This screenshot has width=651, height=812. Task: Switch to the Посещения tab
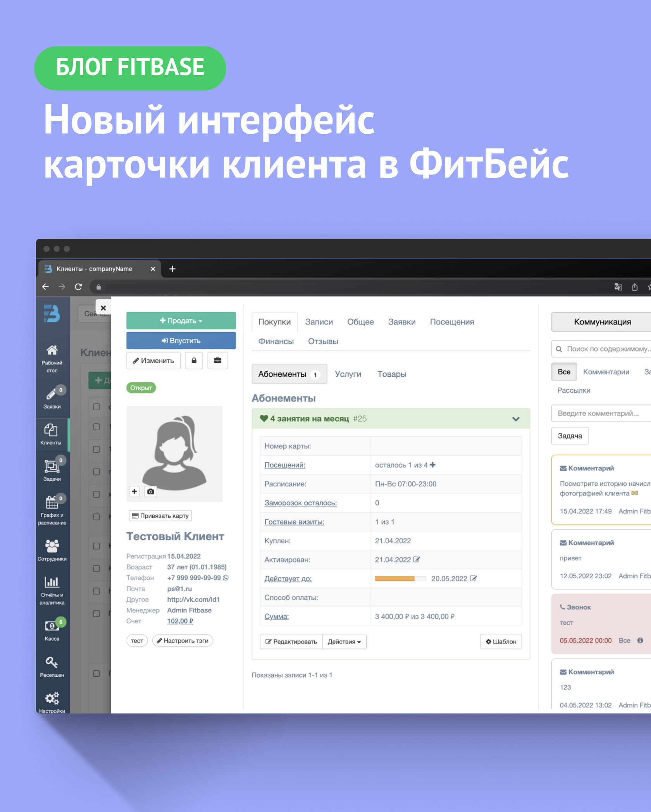point(452,322)
